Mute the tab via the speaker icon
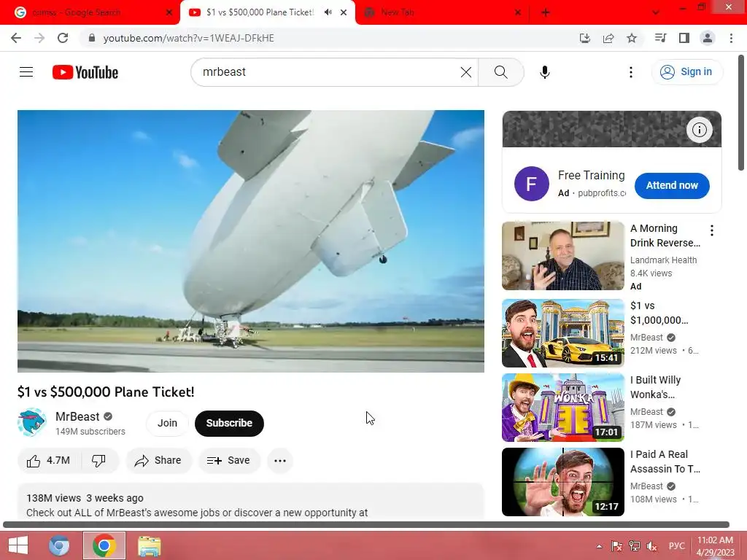747x560 pixels. point(328,12)
